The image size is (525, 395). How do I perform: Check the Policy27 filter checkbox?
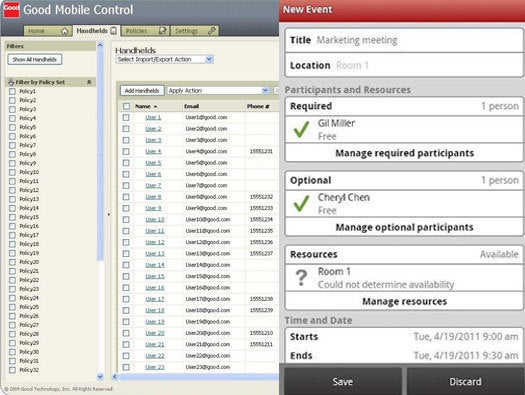(x=12, y=325)
